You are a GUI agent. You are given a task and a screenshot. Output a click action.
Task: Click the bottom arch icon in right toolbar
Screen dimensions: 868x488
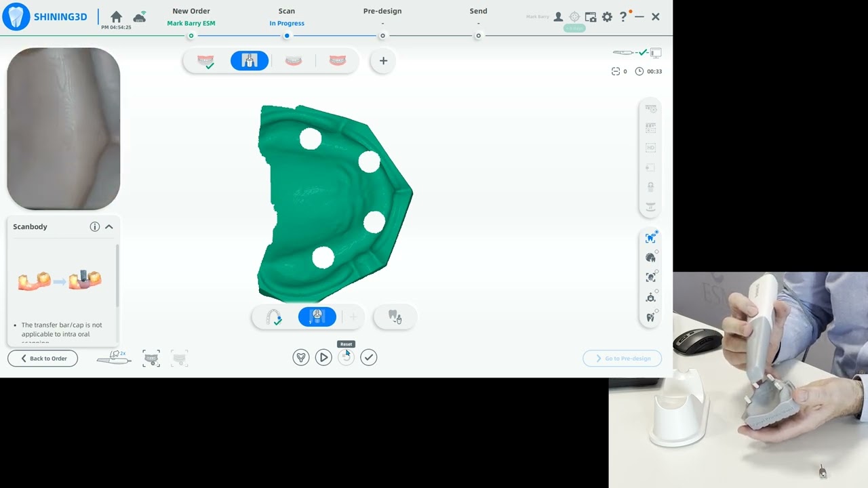[x=651, y=207]
